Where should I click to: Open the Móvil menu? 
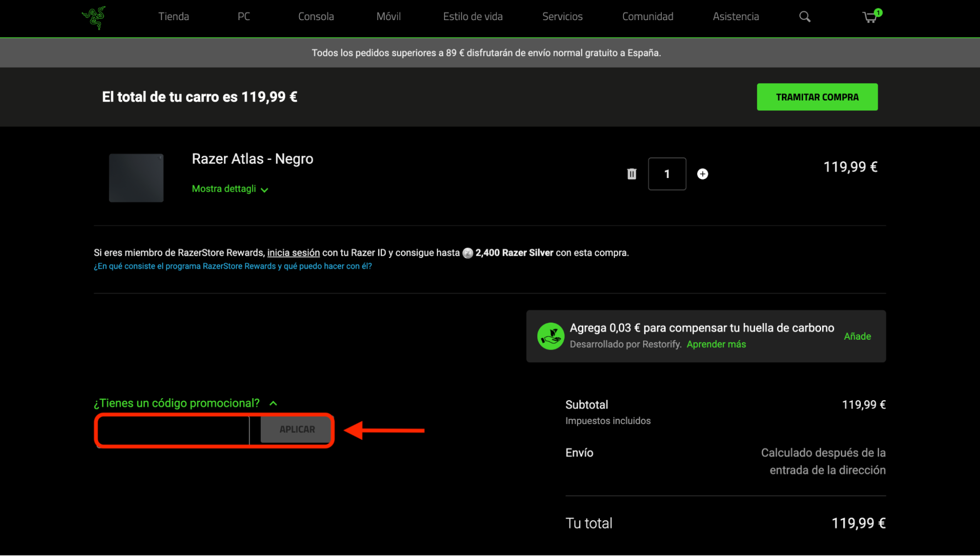coord(388,17)
